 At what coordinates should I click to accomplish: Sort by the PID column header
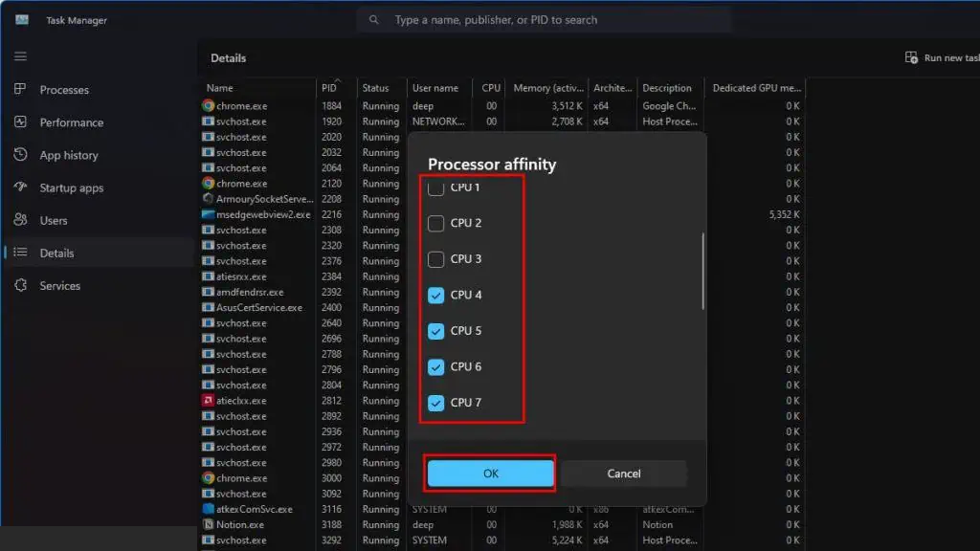coord(336,88)
